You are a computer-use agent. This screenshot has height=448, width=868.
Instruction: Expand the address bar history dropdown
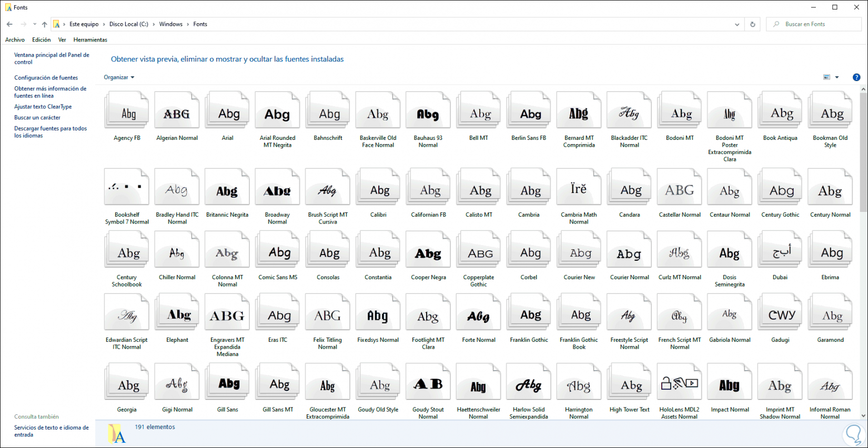tap(737, 24)
